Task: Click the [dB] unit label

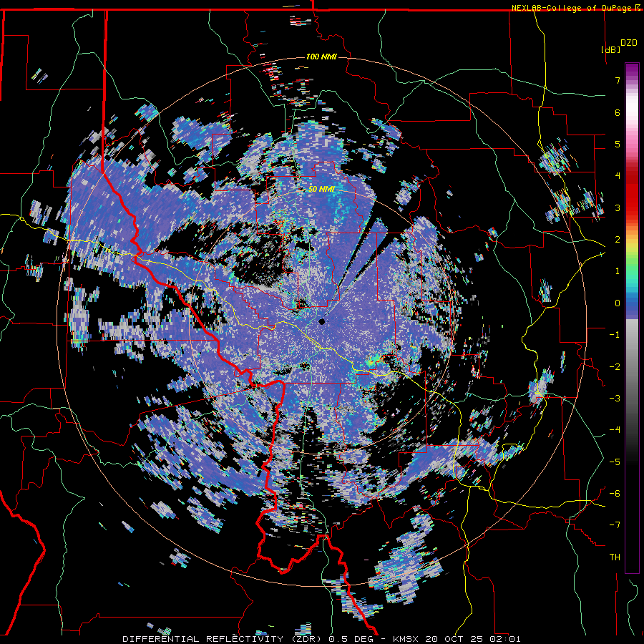Action: [x=611, y=49]
